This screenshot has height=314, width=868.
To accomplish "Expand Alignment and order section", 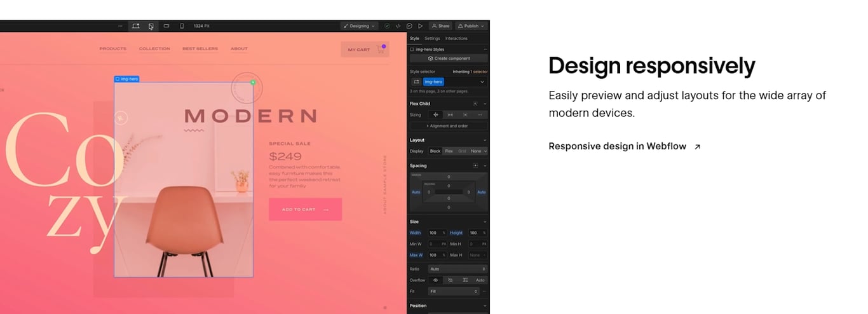I will (449, 126).
